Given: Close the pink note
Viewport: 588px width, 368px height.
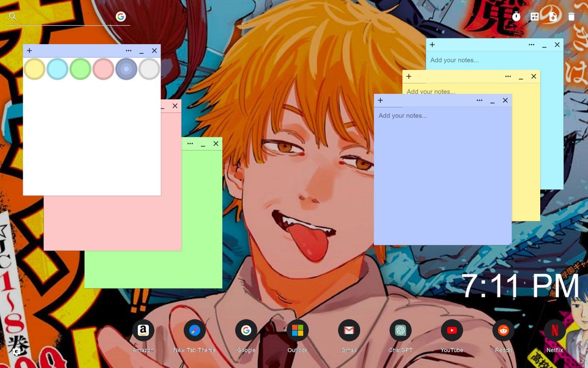Looking at the screenshot, I should [x=175, y=106].
